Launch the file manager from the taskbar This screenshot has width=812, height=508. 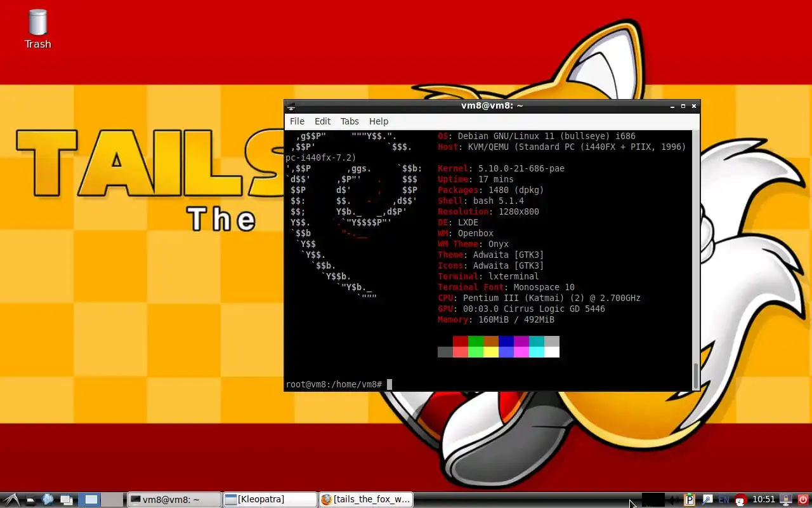pos(30,500)
